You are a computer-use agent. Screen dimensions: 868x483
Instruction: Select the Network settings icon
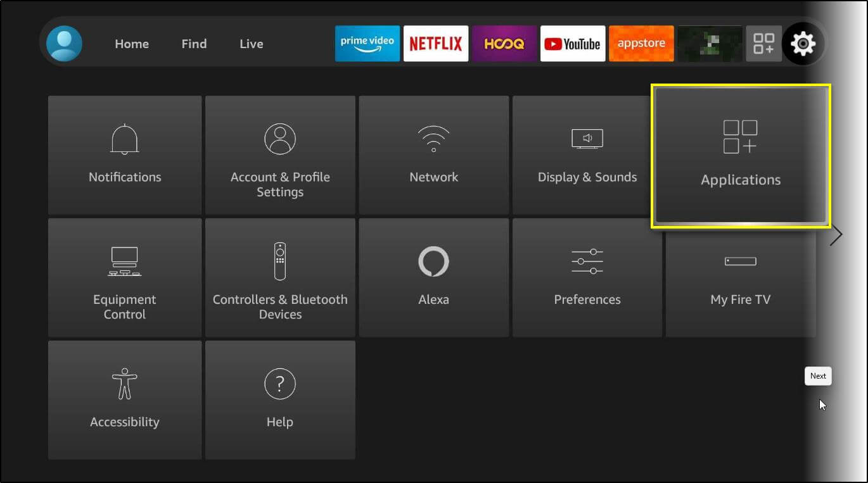[433, 154]
